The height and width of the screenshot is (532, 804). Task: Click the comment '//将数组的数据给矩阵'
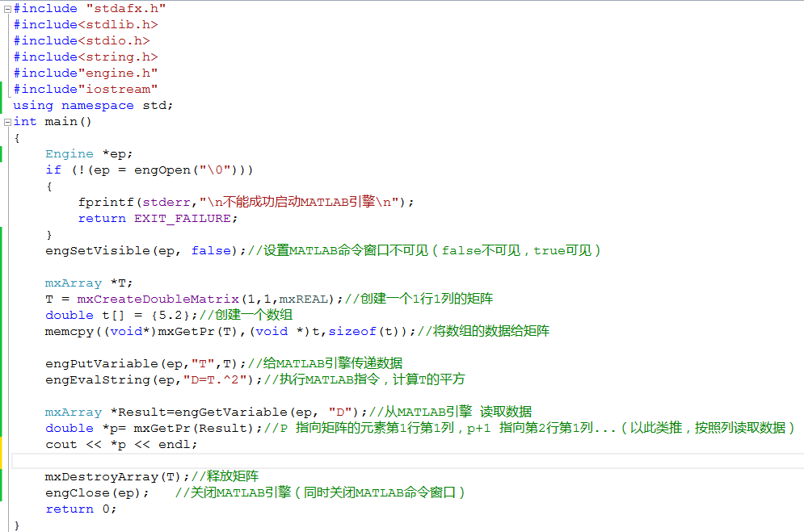pyautogui.click(x=483, y=331)
